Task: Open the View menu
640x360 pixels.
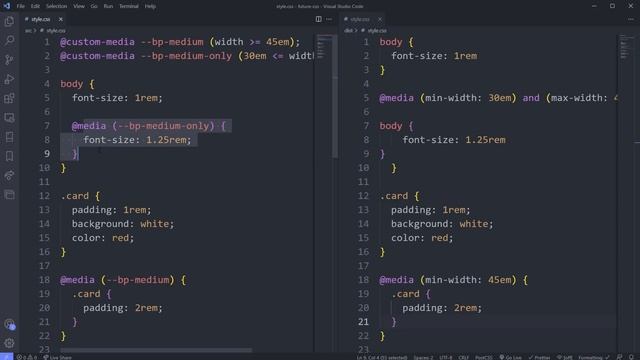Action: pos(79,6)
